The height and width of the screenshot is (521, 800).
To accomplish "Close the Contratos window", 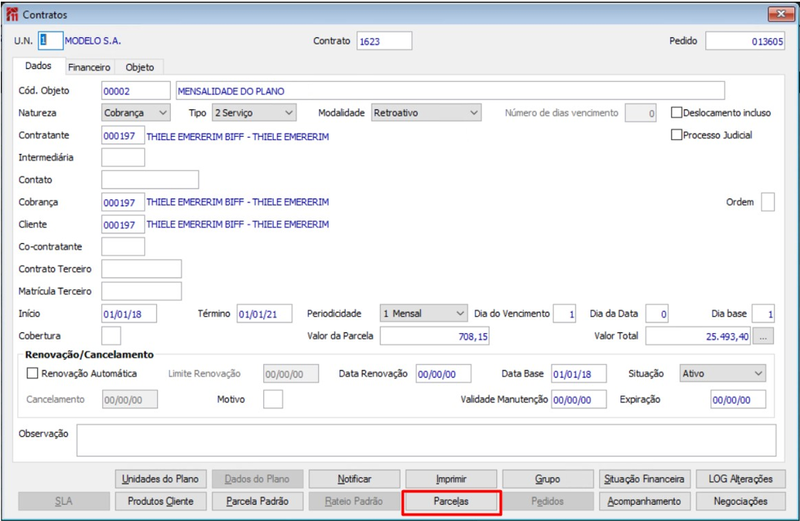I will click(781, 14).
